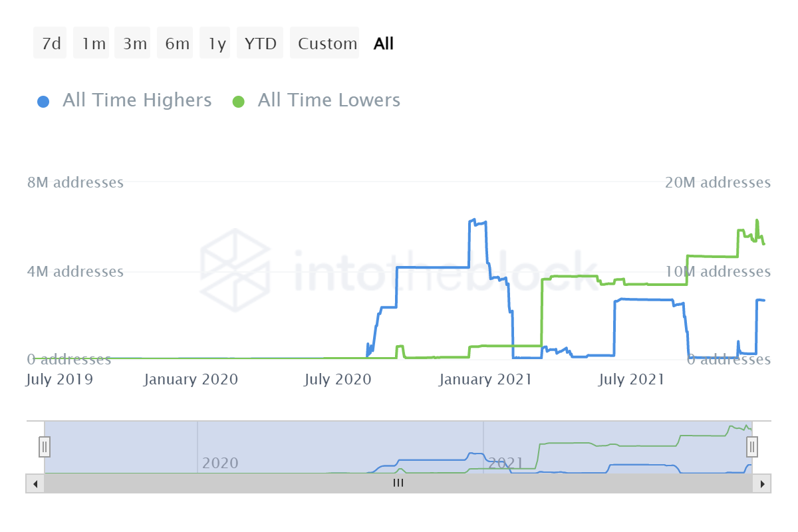Grab the right navigator range handle
Screen dimensions: 798x532
(752, 446)
